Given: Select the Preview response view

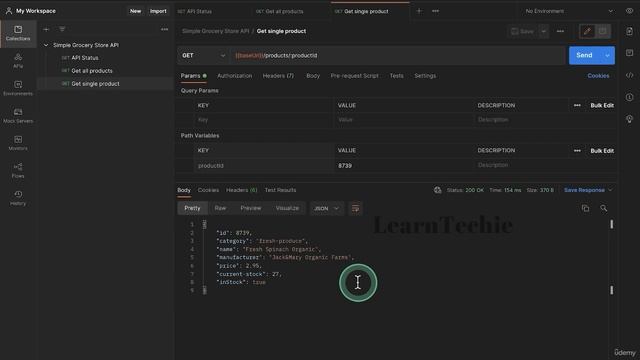Looking at the screenshot, I should tap(251, 209).
